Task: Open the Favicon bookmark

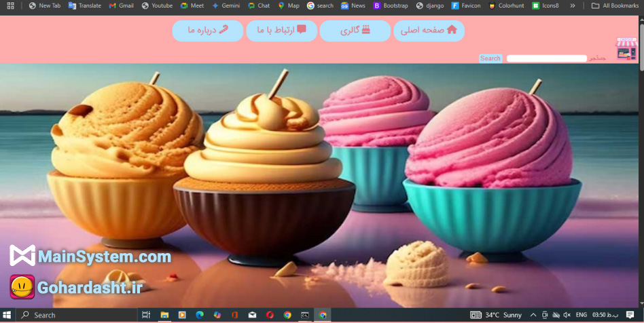Action: coord(466,5)
